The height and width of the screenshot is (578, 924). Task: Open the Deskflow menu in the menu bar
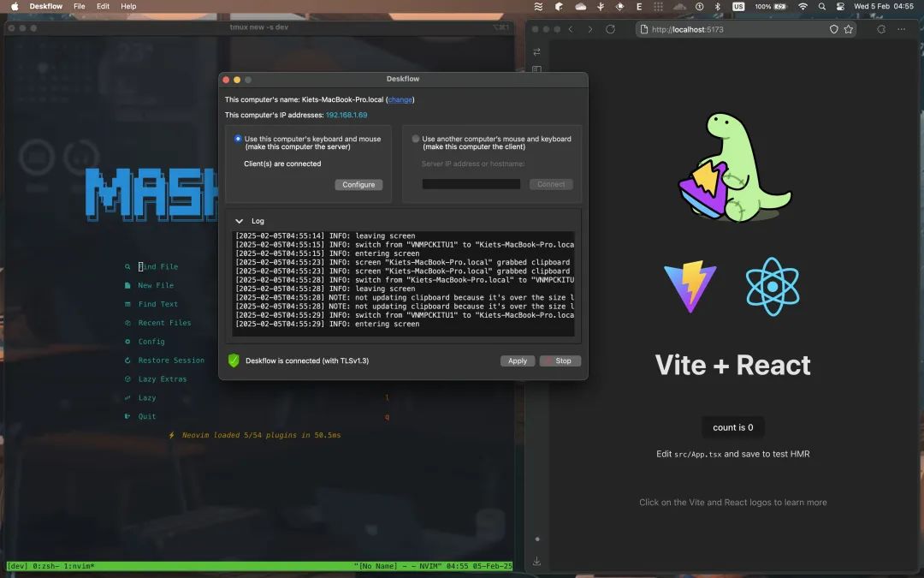pyautogui.click(x=45, y=6)
